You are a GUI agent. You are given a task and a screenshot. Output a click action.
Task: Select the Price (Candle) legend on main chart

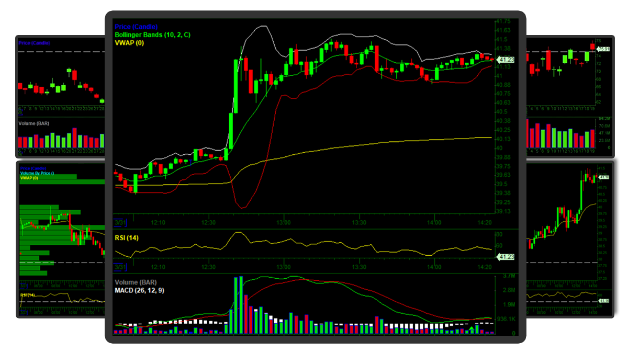point(136,26)
